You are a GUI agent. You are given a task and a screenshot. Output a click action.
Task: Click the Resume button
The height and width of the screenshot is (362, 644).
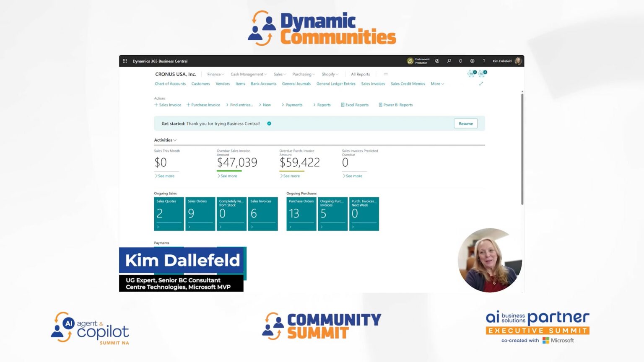tap(465, 123)
